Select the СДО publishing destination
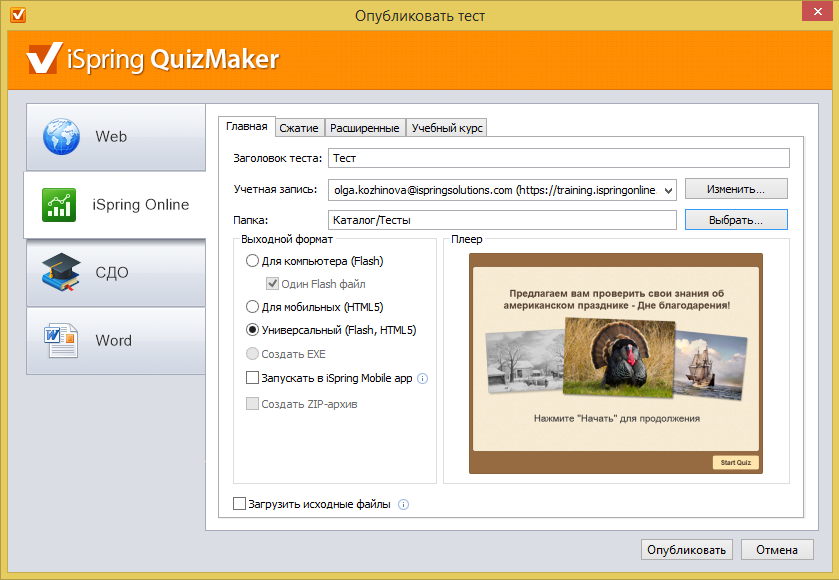 (116, 273)
